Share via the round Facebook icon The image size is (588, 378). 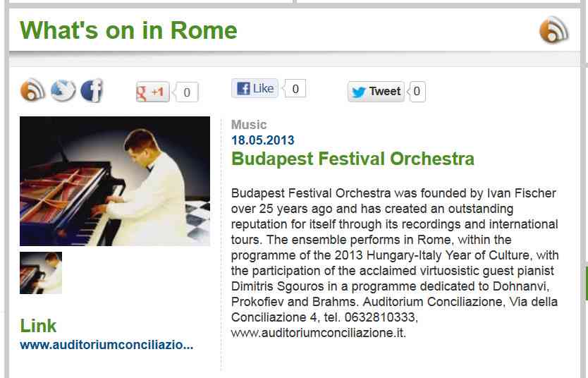click(92, 90)
